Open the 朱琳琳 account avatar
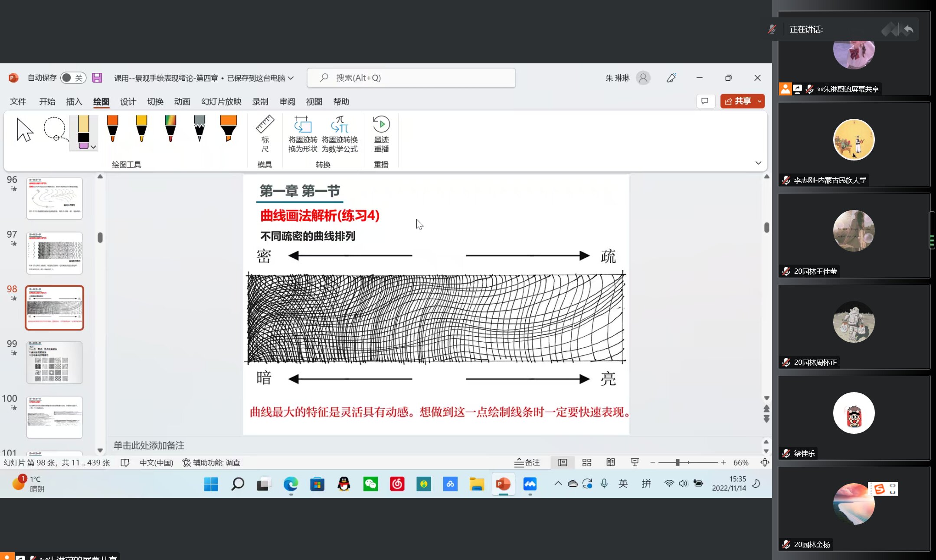 tap(643, 78)
